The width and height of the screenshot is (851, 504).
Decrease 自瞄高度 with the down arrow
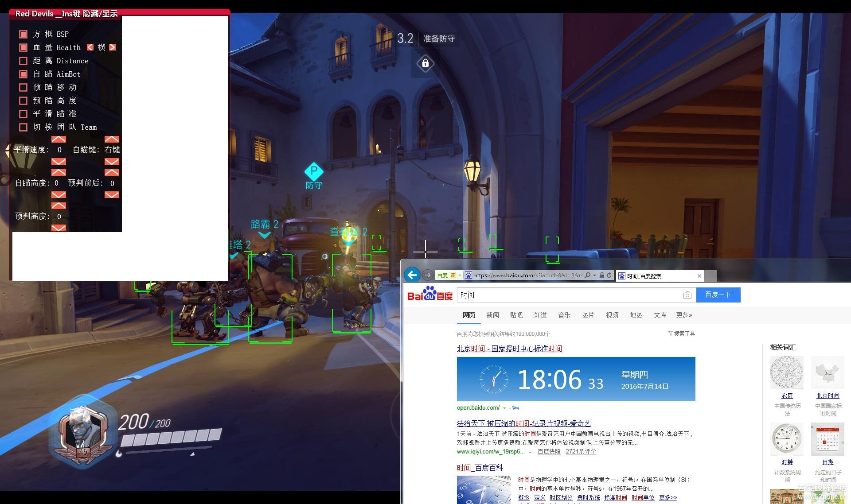coord(59,194)
